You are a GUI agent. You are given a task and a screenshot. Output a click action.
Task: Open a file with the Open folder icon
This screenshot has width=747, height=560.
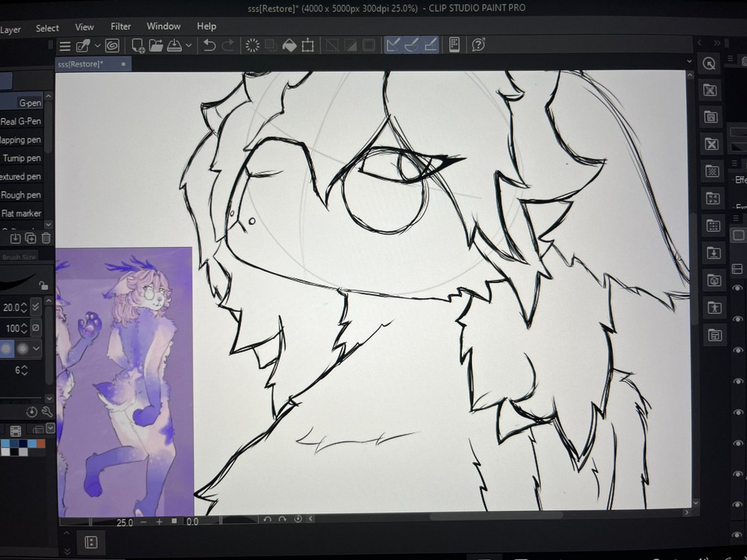(x=157, y=45)
